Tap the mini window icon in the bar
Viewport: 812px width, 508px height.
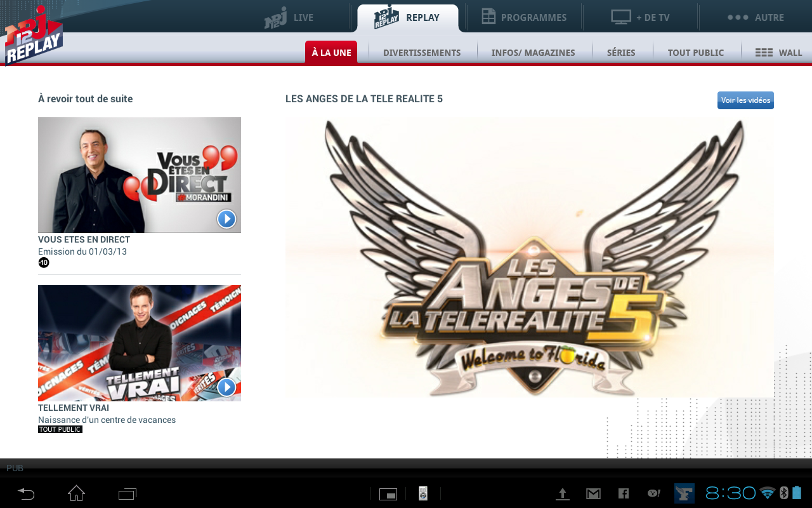[x=388, y=494]
